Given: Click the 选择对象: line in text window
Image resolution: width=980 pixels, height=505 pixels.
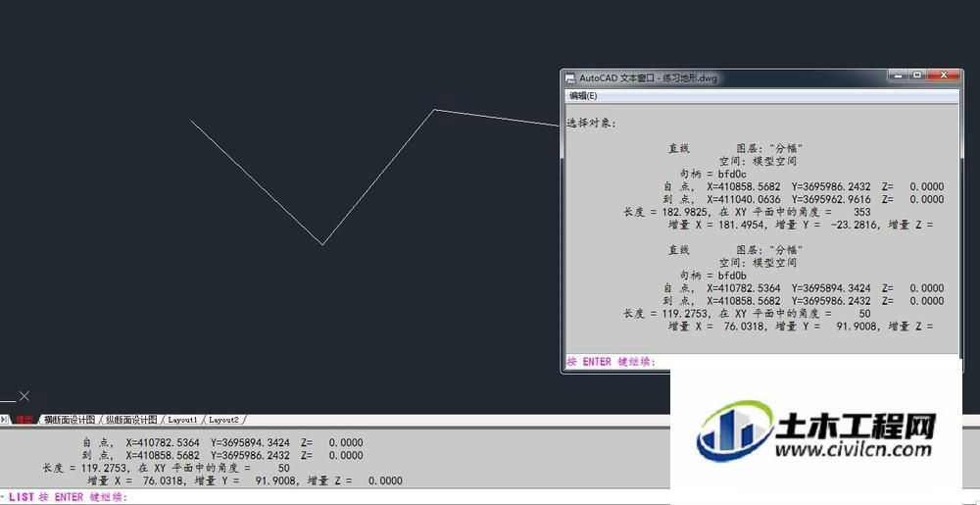Looking at the screenshot, I should [x=591, y=124].
